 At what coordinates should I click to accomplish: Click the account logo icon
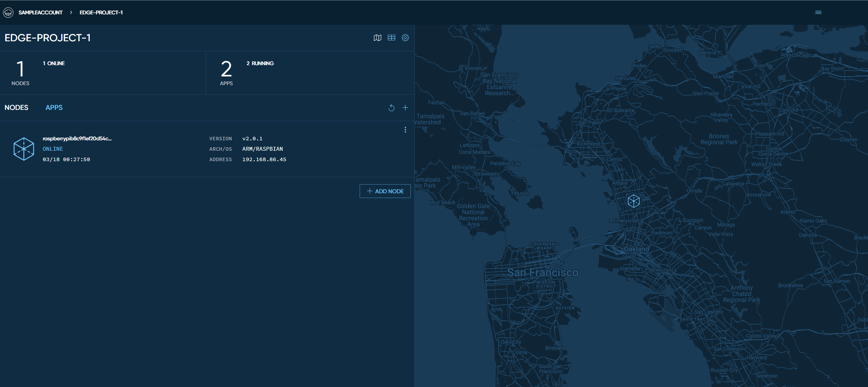(x=8, y=13)
